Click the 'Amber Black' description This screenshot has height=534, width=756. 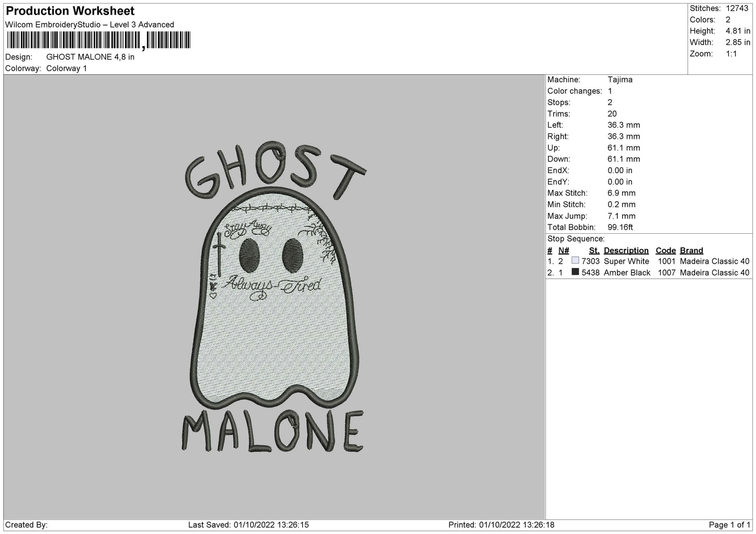tap(627, 272)
